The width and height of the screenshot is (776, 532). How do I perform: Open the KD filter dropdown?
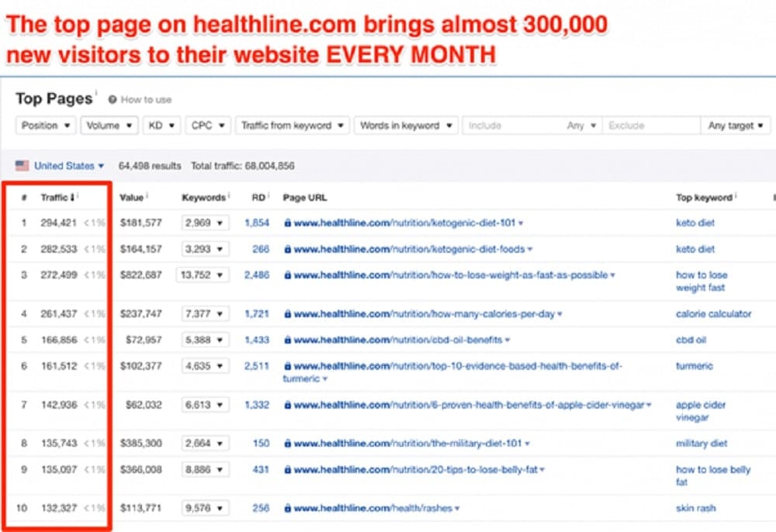click(x=162, y=126)
